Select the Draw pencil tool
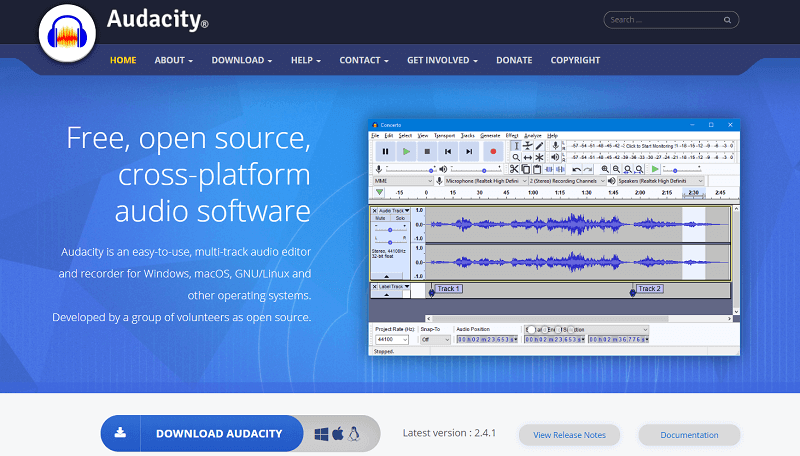The image size is (800, 456). (539, 146)
